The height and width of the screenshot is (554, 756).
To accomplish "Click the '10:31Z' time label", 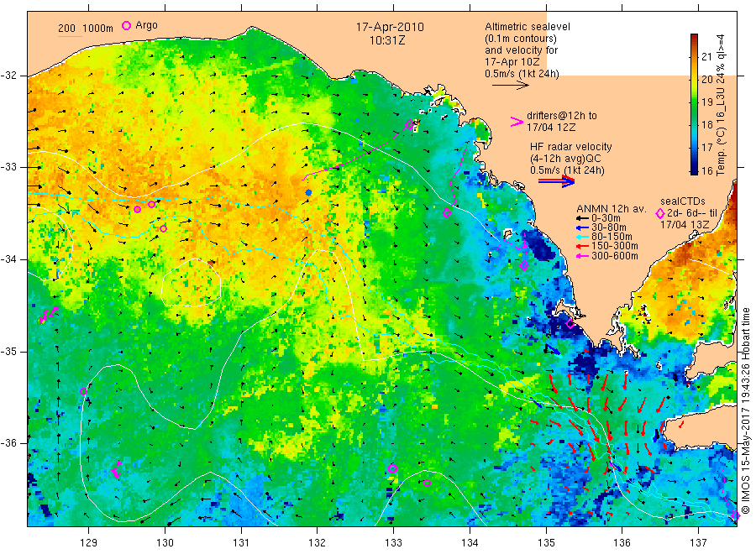I will coord(387,40).
